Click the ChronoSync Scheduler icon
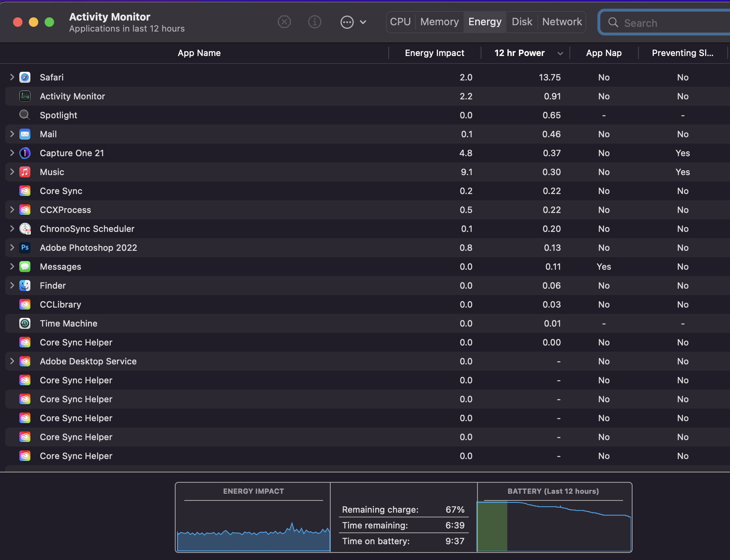 click(x=25, y=229)
